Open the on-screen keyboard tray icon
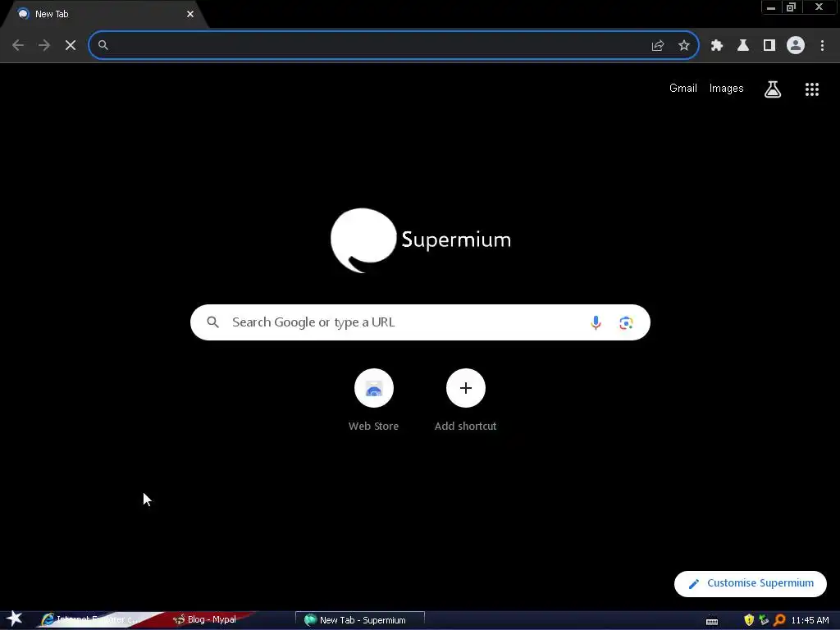This screenshot has width=840, height=630. [712, 621]
